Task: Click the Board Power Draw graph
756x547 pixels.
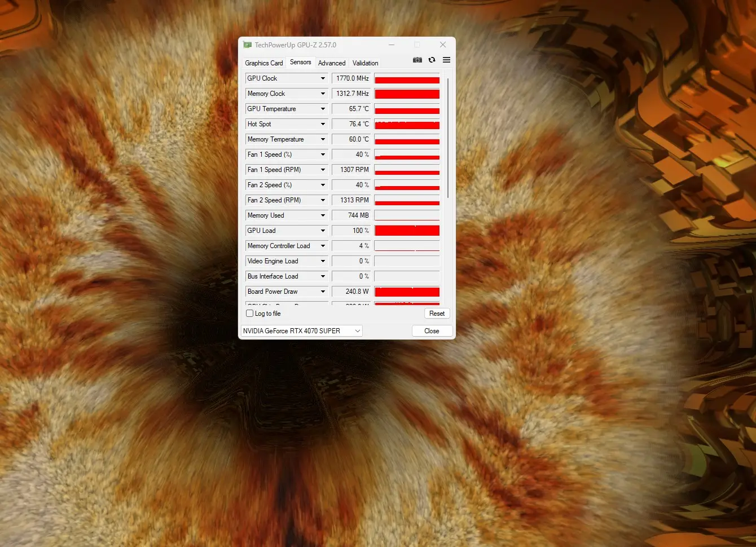Action: coord(407,292)
